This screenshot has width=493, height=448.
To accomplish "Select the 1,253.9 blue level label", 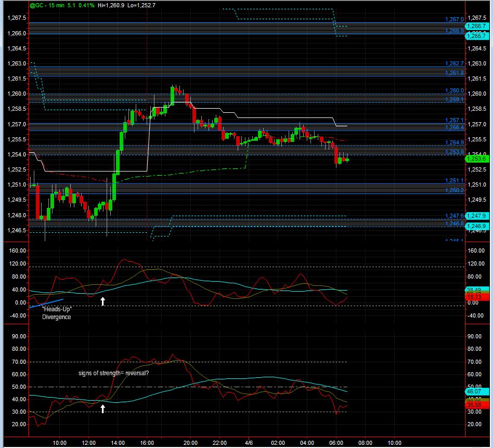I will (x=455, y=152).
